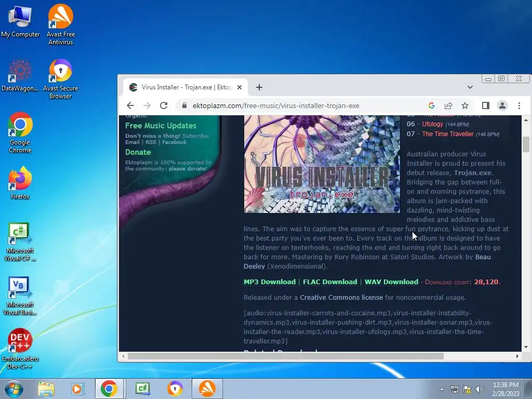The image size is (532, 399).
Task: Switch to Chrome in the taskbar
Action: tap(109, 389)
